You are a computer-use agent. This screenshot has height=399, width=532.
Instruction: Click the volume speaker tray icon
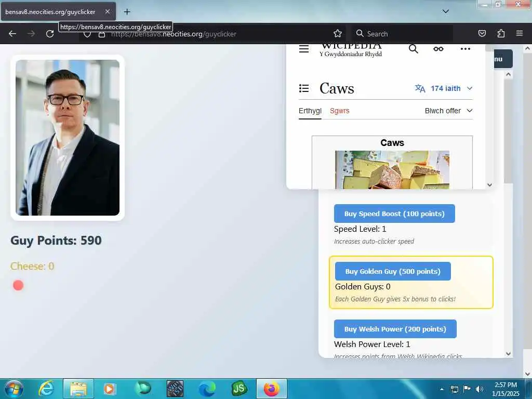click(479, 389)
